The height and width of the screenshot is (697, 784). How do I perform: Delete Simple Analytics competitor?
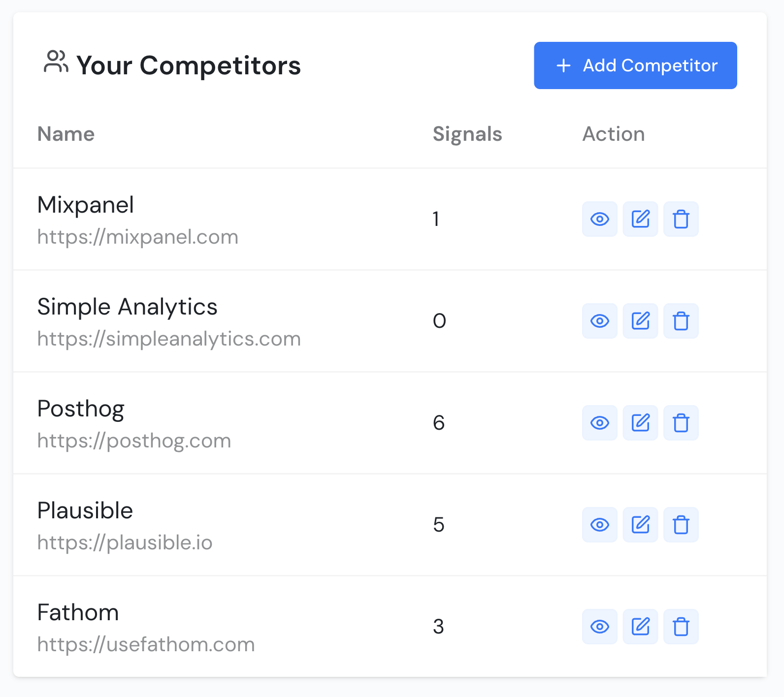tap(681, 321)
